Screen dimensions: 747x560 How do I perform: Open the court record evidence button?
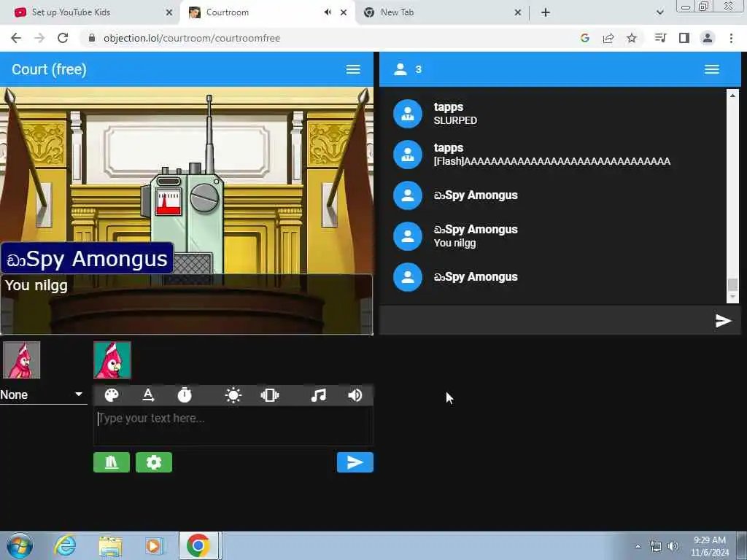point(112,462)
